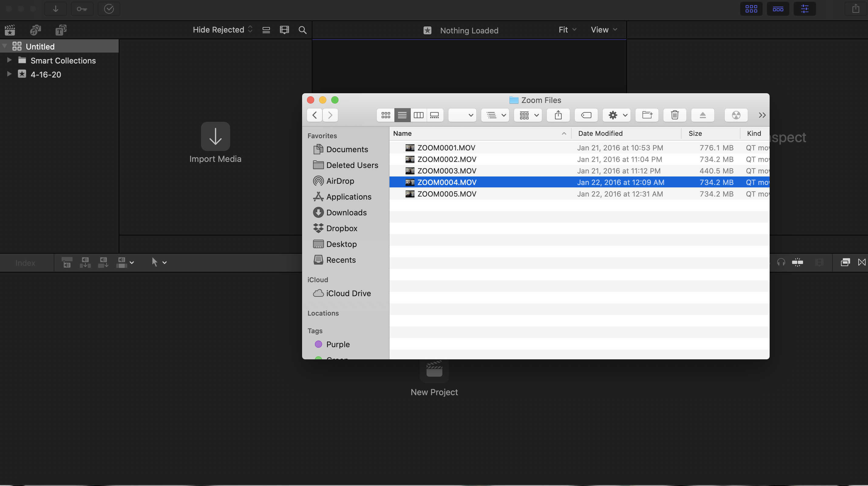This screenshot has width=868, height=486.
Task: Open the Fit zoom dropdown
Action: [x=567, y=30]
